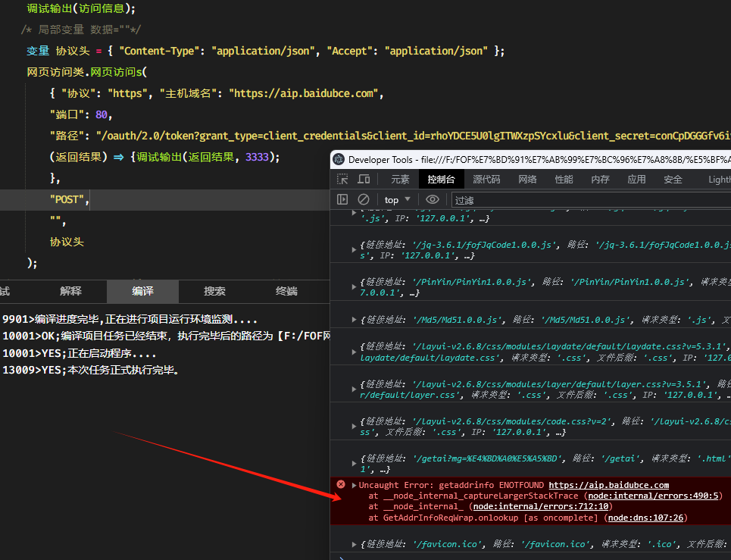Image resolution: width=731 pixels, height=560 pixels.
Task: Open the top context dropdown
Action: [397, 199]
